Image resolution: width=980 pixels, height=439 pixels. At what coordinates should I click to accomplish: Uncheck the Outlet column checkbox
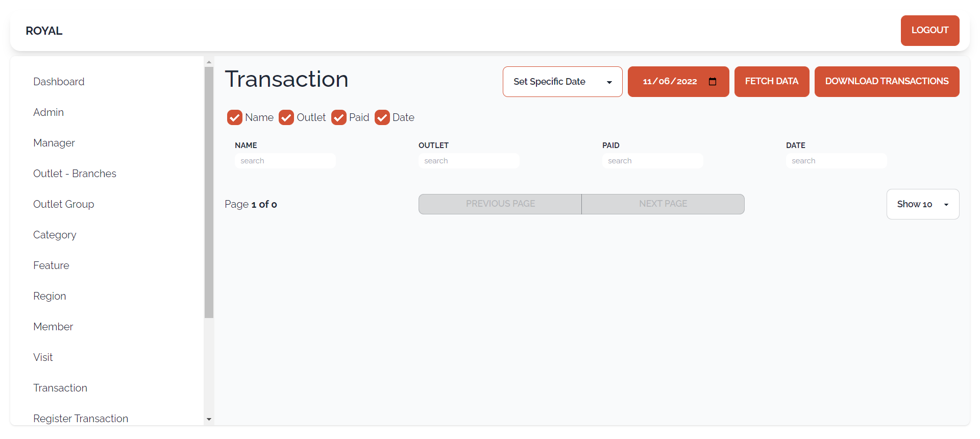point(286,117)
